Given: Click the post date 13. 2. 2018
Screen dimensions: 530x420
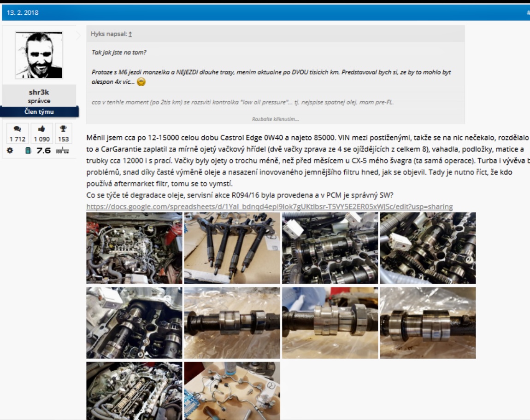Looking at the screenshot, I should 23,12.
